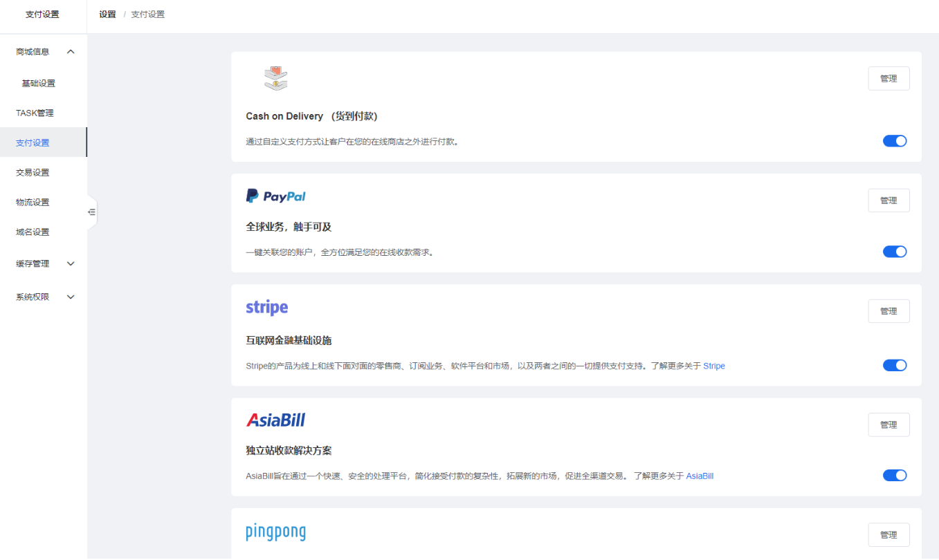
Task: Click the 'Cash on Delivery（货到付款）' heading
Action: (313, 116)
